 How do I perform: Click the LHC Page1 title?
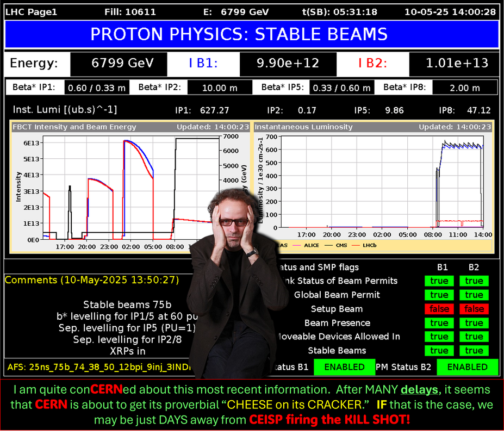(31, 12)
